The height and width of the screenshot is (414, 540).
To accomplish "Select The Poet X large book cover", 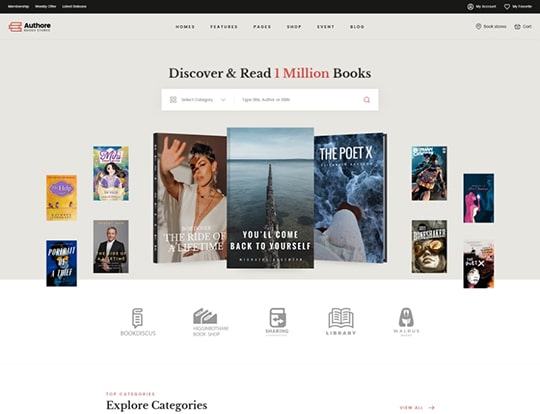I will pyautogui.click(x=350, y=198).
